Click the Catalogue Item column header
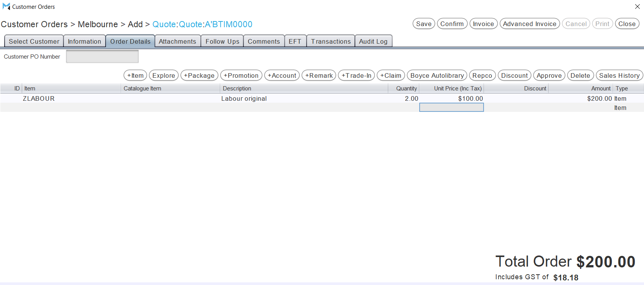 click(171, 88)
